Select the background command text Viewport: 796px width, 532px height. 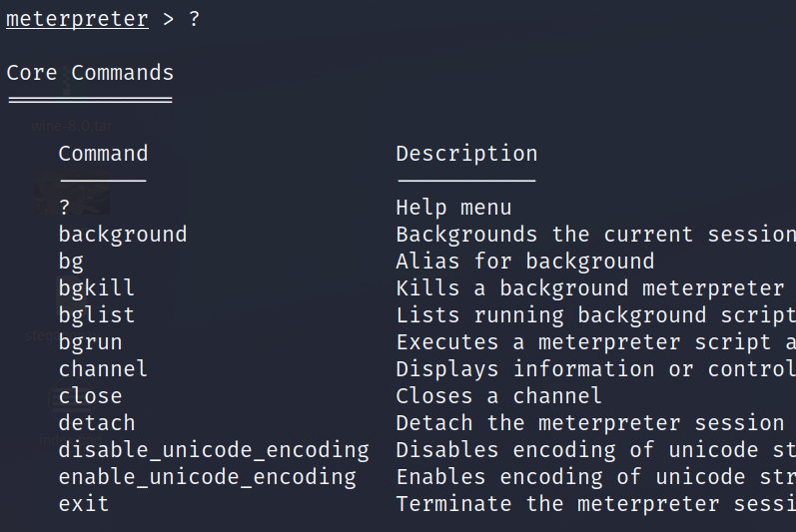[x=123, y=235]
